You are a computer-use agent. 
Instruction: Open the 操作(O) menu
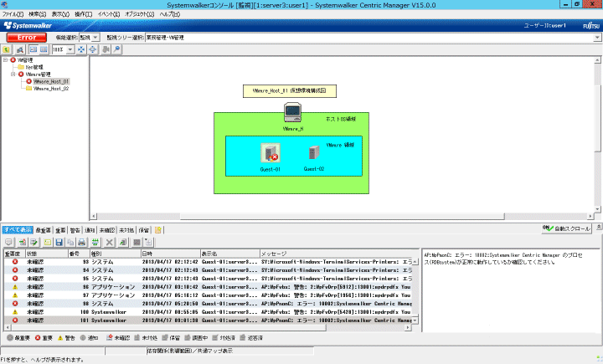pos(84,14)
